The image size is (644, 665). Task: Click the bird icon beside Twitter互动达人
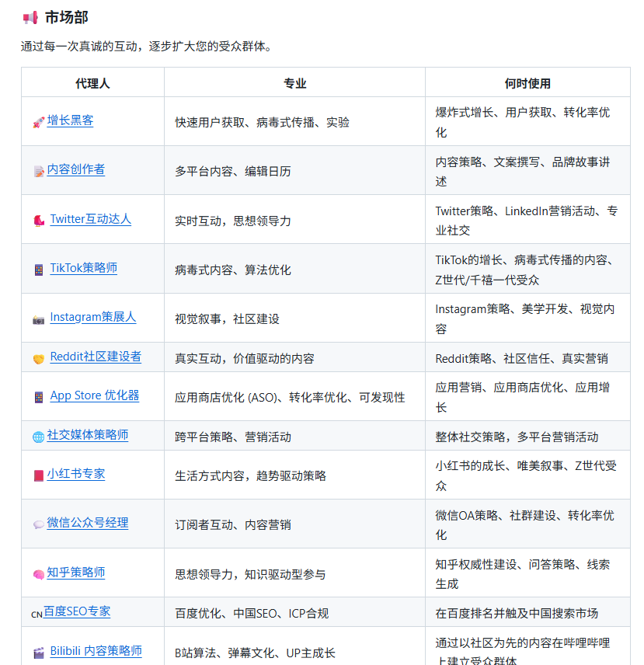click(38, 221)
